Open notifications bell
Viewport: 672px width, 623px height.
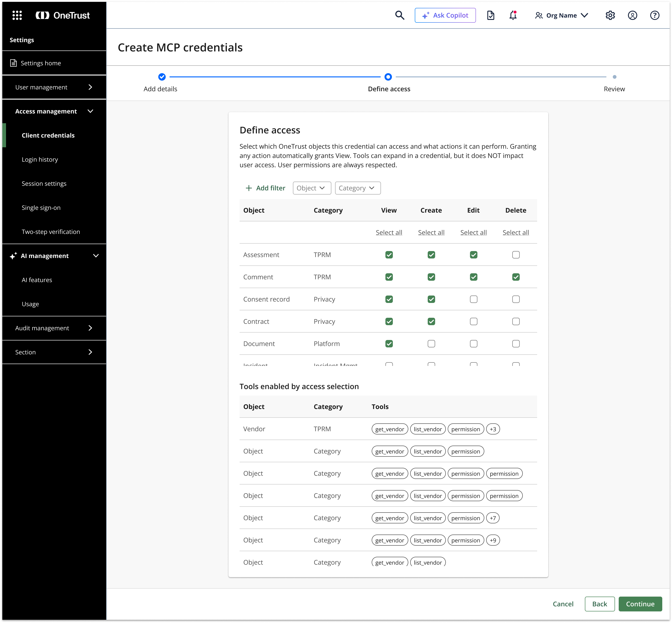click(513, 15)
